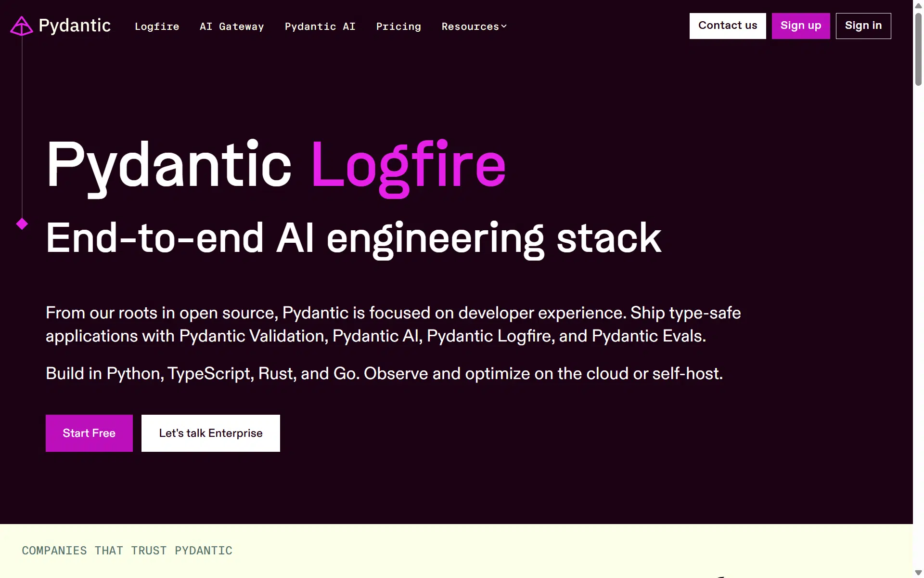Click the paragraph starting "From our roots"
The height and width of the screenshot is (578, 924).
point(393,324)
